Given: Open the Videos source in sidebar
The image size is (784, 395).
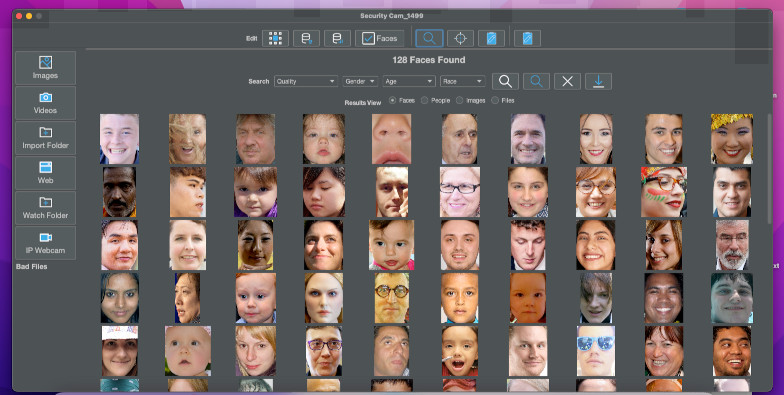Looking at the screenshot, I should click(x=46, y=102).
